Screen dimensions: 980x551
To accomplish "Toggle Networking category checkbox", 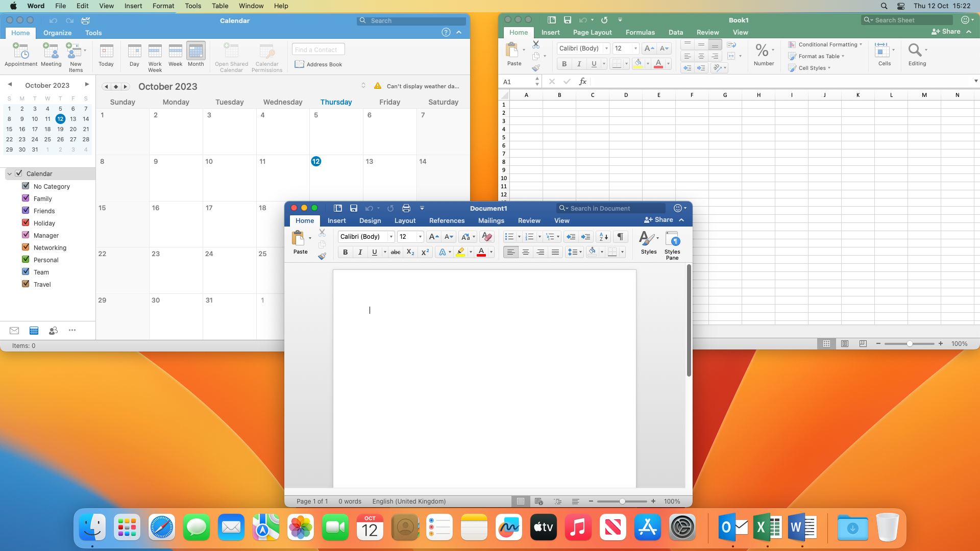I will pyautogui.click(x=26, y=247).
